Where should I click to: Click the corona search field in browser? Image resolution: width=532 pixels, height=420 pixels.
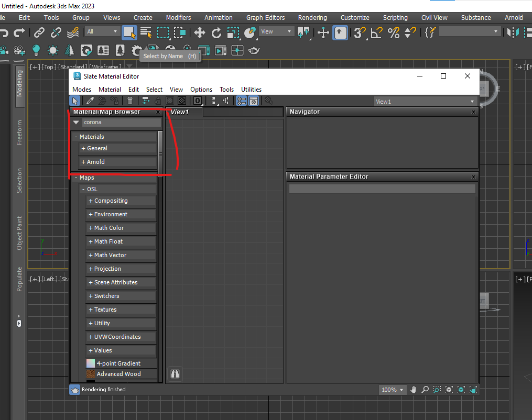121,123
